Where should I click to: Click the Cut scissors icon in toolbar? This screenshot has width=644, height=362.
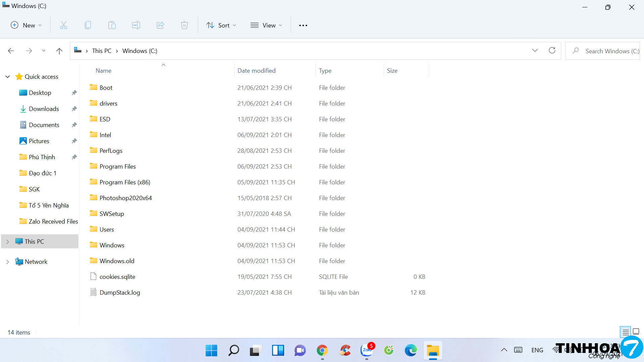tap(64, 25)
